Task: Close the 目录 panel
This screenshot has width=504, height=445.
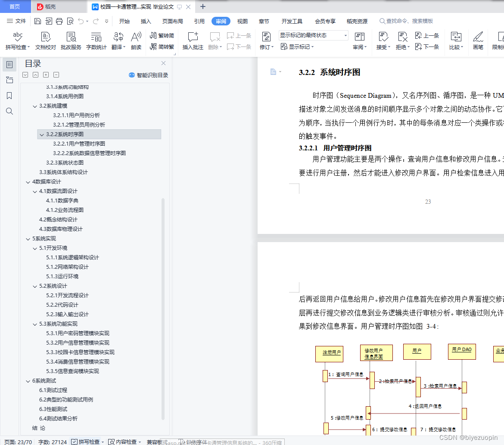Action: 163,63
